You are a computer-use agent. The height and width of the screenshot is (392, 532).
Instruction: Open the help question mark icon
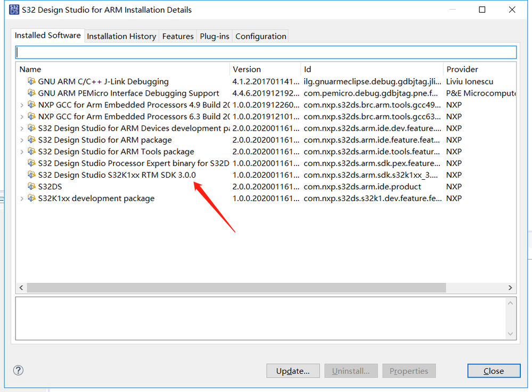click(x=18, y=370)
